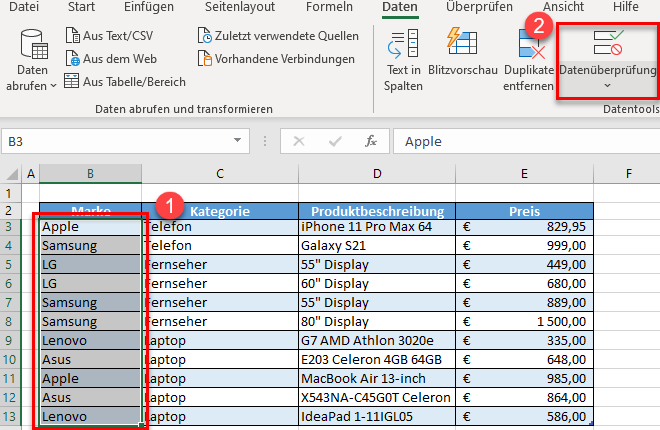The image size is (660, 430).
Task: Select Asus cell in row 12
Action: point(90,398)
